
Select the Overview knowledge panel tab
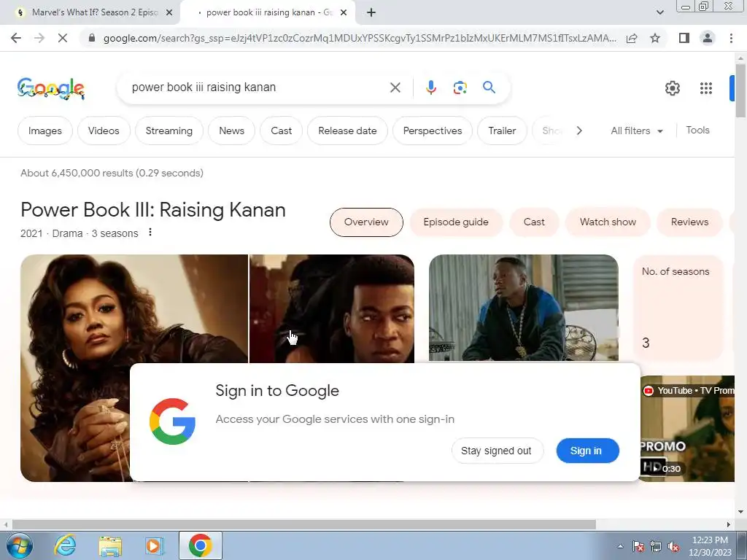(x=366, y=222)
